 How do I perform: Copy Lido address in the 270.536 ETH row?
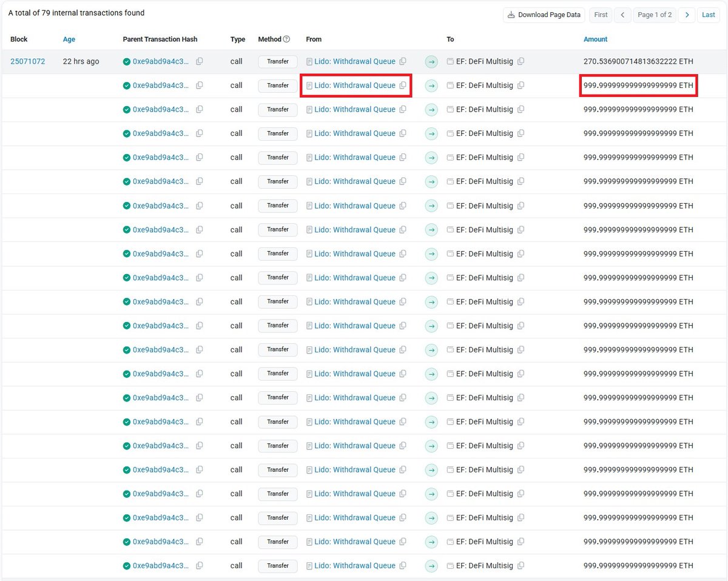(x=403, y=61)
